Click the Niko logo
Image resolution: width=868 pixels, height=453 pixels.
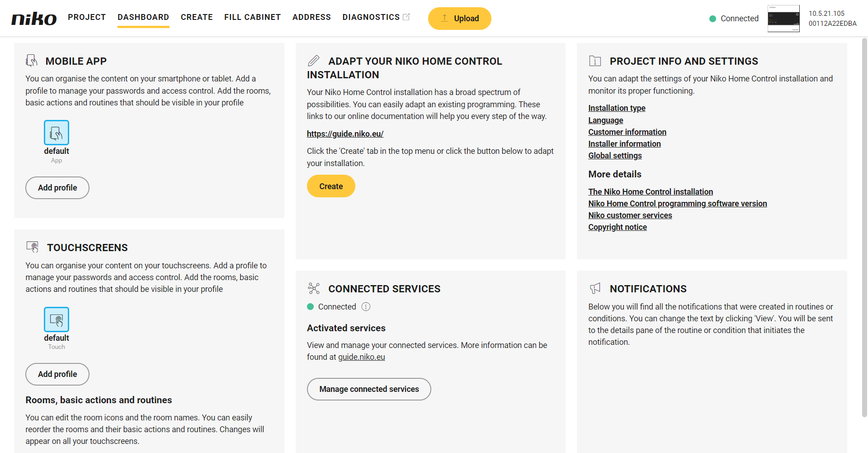(34, 19)
